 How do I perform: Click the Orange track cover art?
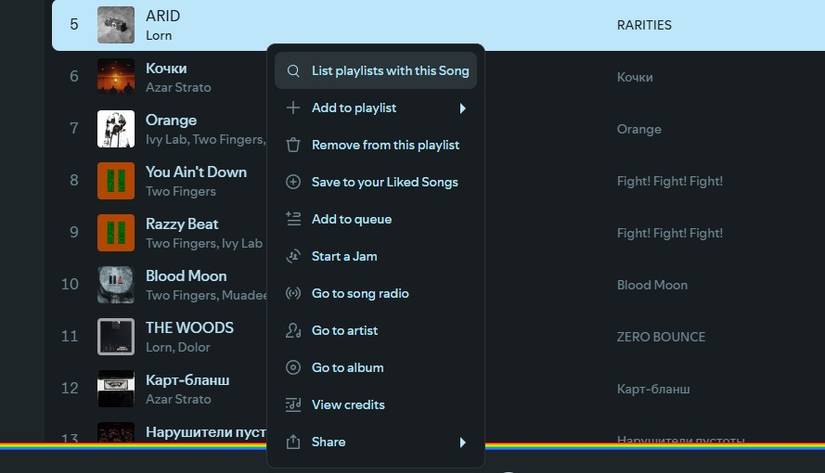116,128
